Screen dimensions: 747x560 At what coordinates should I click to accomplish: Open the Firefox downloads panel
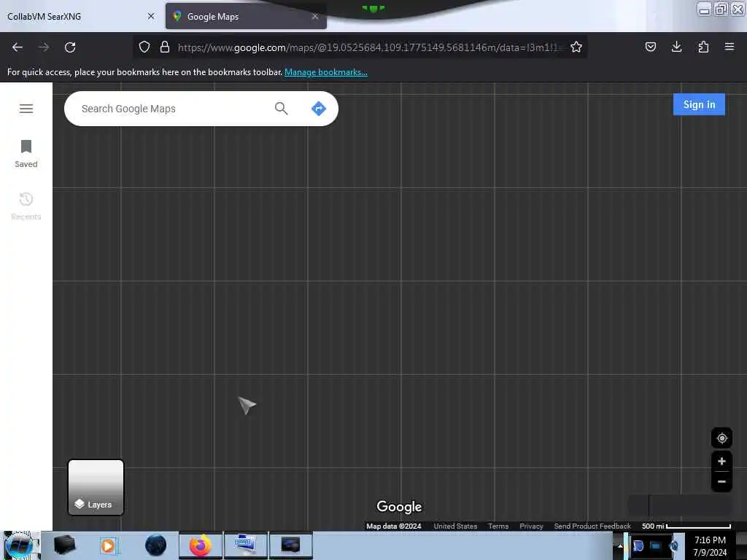[x=676, y=47]
